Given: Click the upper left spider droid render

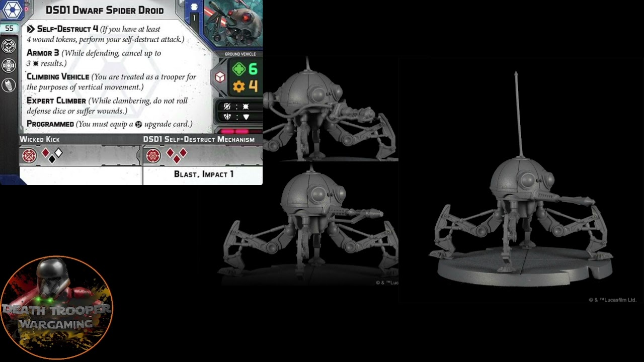Looking at the screenshot, I should click(x=330, y=110).
